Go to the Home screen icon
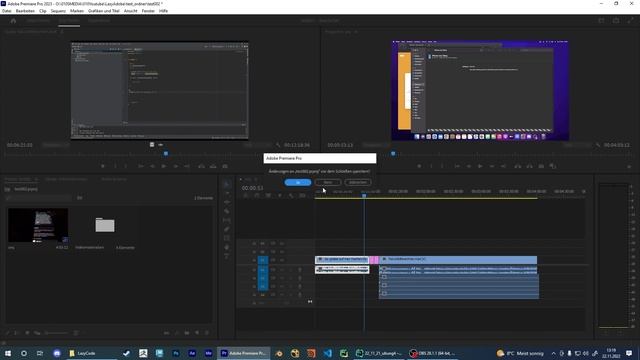640x360 pixels. point(13,20)
